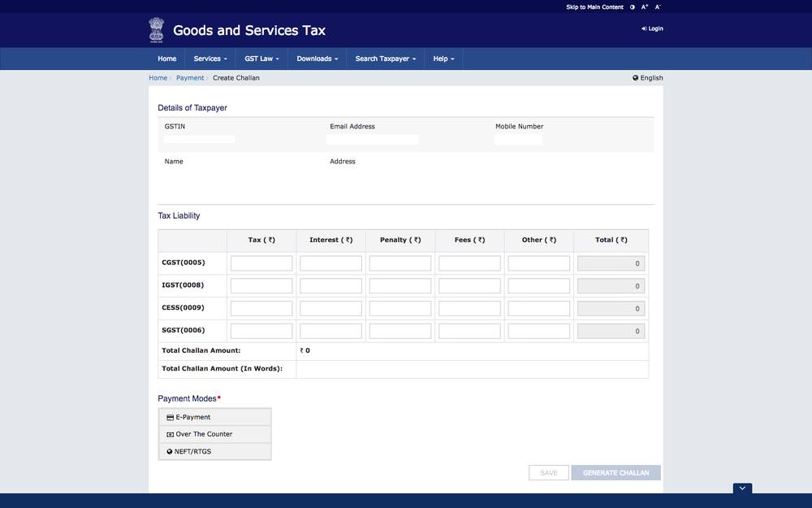Click the A+ increase font size icon

642,6
